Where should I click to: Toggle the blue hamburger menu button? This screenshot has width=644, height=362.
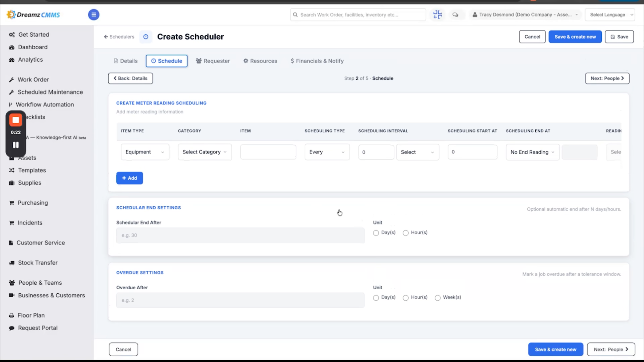tap(94, 14)
